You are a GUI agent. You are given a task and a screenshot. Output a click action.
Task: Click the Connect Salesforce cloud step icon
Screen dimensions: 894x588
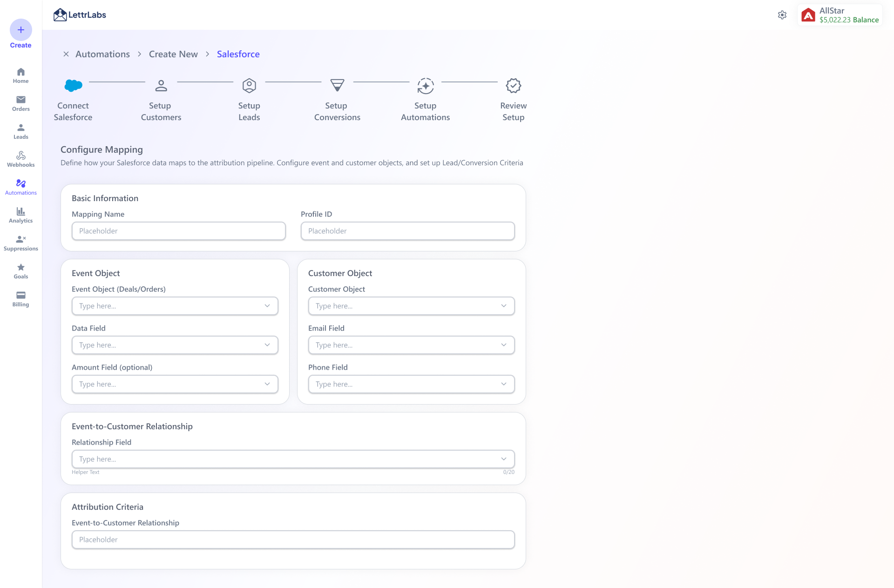tap(73, 86)
